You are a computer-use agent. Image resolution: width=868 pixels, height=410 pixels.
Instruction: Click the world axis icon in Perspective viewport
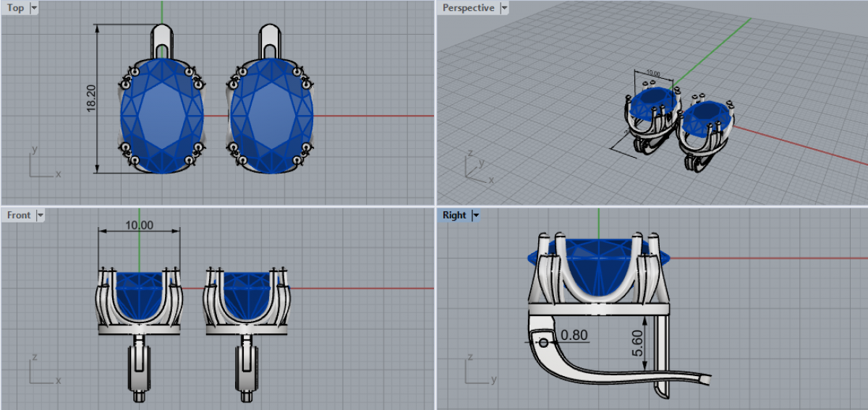pos(476,168)
